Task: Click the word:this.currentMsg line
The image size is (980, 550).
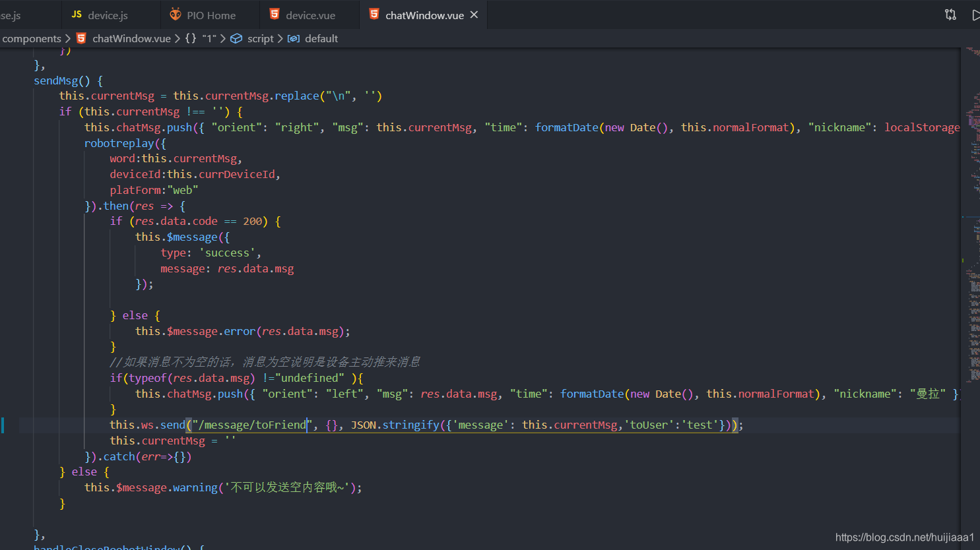Action: tap(176, 158)
